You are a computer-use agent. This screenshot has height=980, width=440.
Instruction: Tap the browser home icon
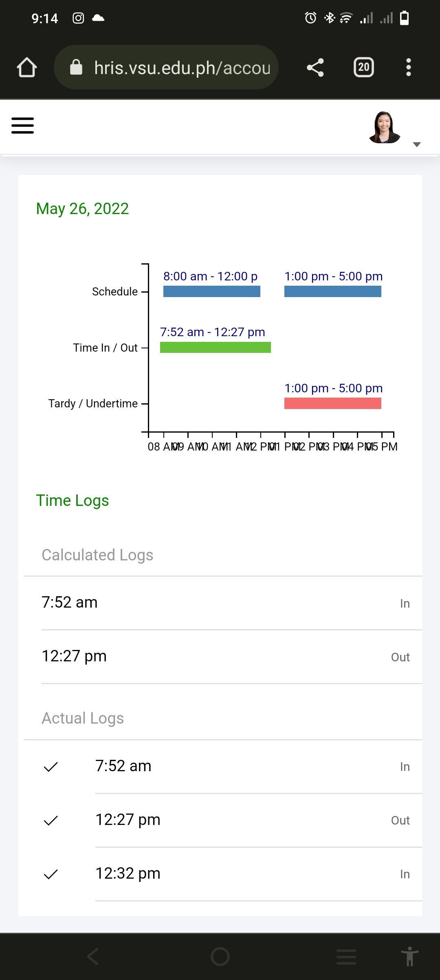pyautogui.click(x=27, y=68)
